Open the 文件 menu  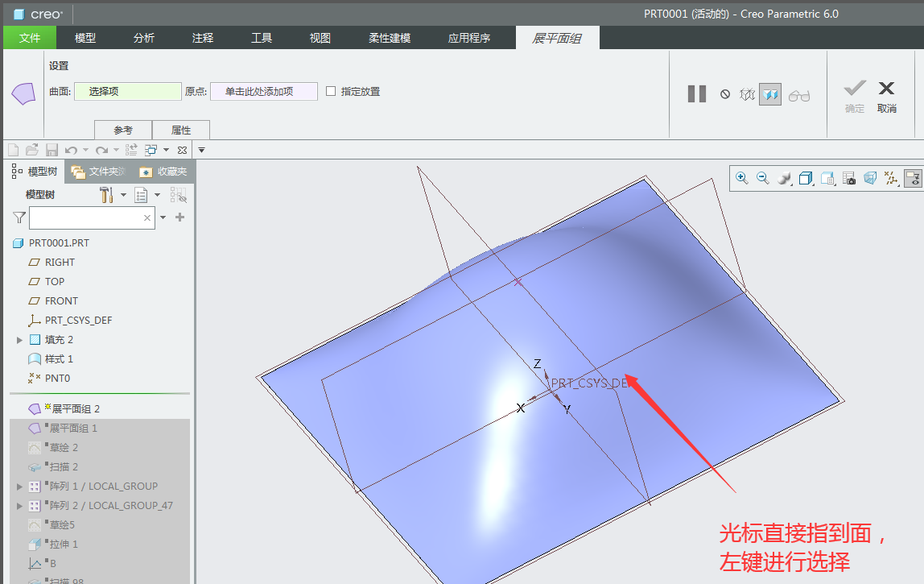click(30, 38)
